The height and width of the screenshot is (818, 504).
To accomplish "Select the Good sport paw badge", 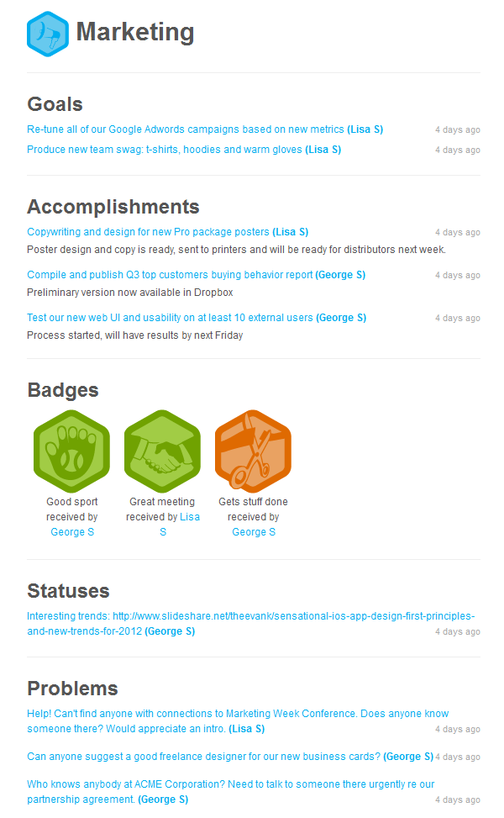I will pos(72,451).
